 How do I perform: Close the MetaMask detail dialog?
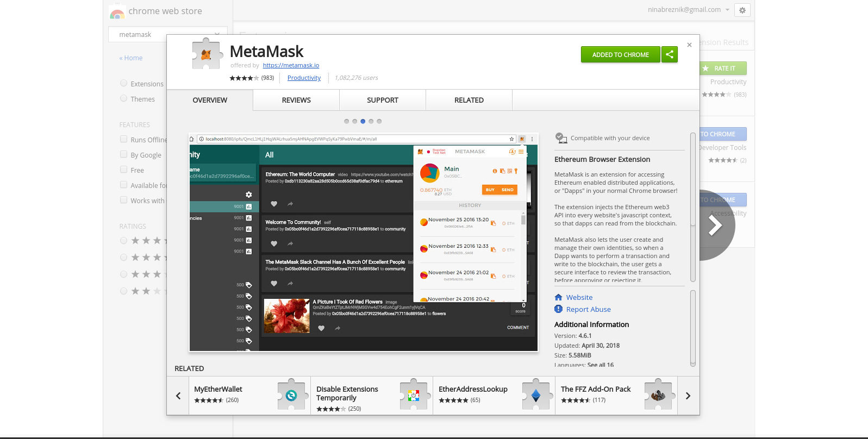pos(689,45)
